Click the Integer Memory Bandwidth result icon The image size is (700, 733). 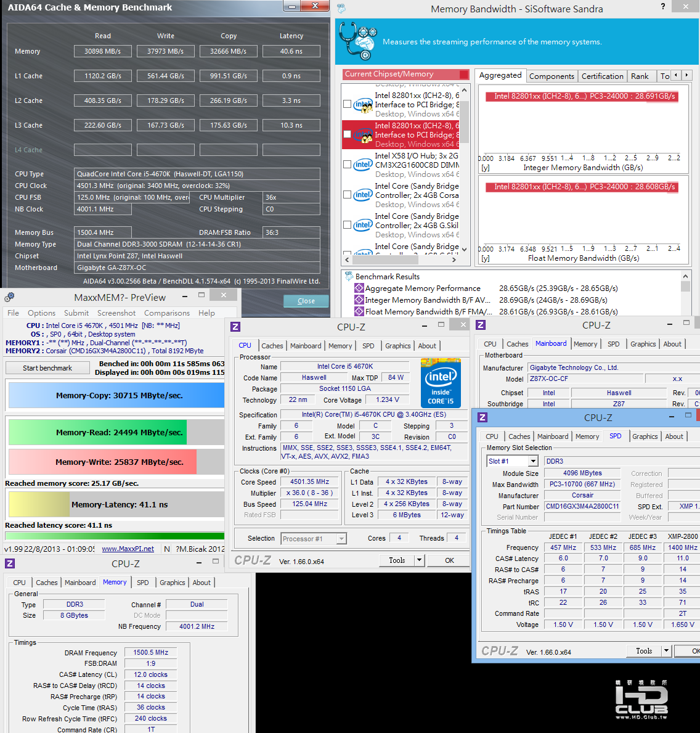pos(359,300)
